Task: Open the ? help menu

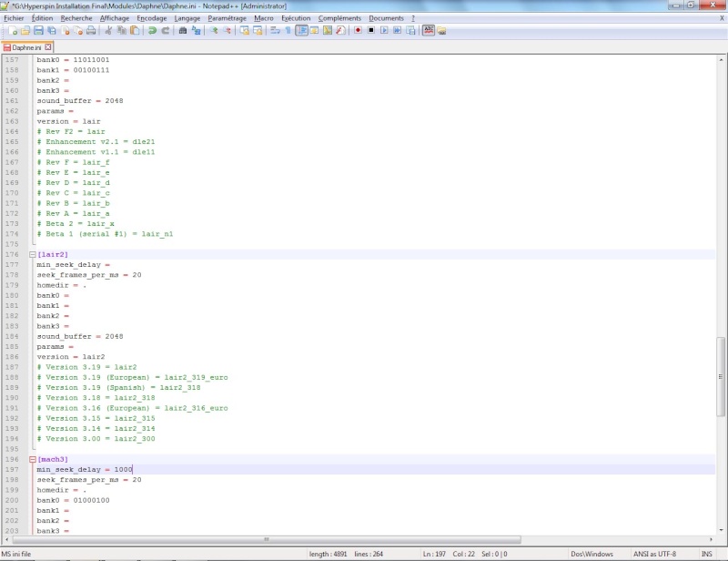Action: pyautogui.click(x=413, y=18)
